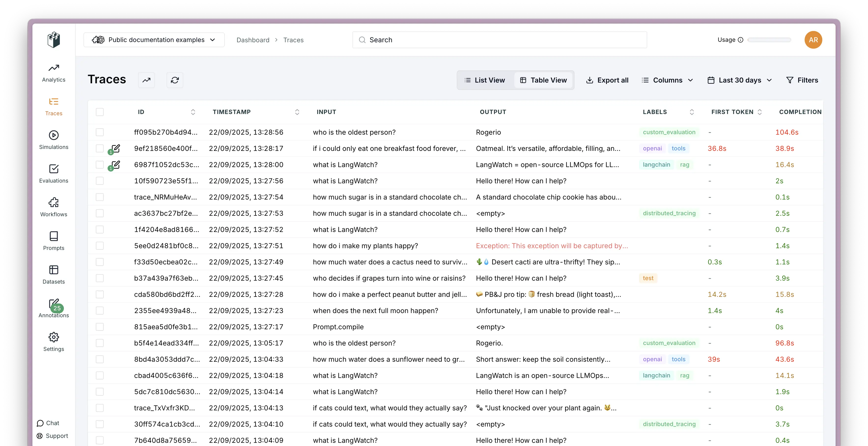
Task: Expand the Last 30 days date range dropdown
Action: click(740, 80)
